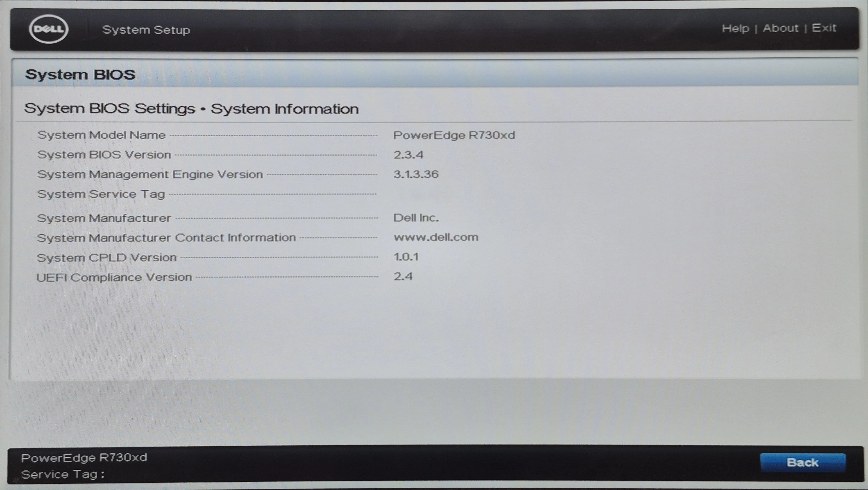
Task: Open the Help link
Action: click(x=735, y=28)
